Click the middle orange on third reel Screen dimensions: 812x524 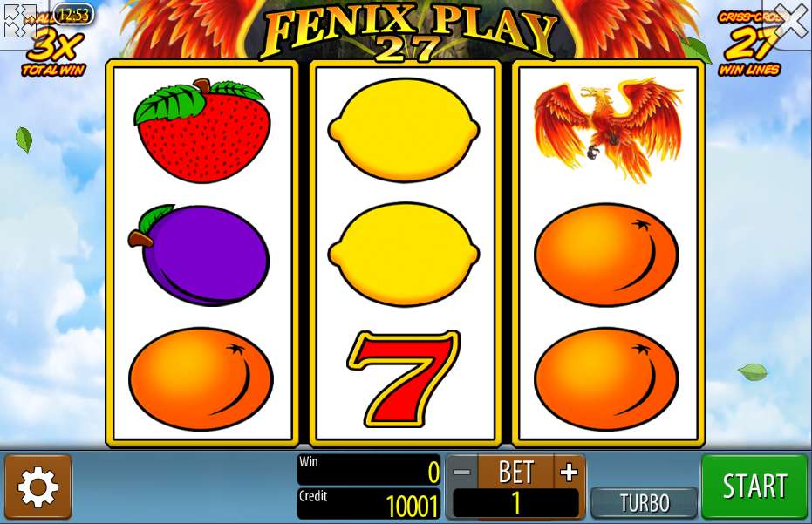coord(606,255)
